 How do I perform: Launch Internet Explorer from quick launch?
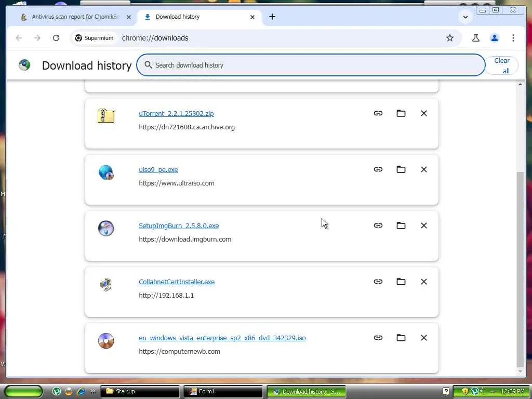tap(81, 391)
